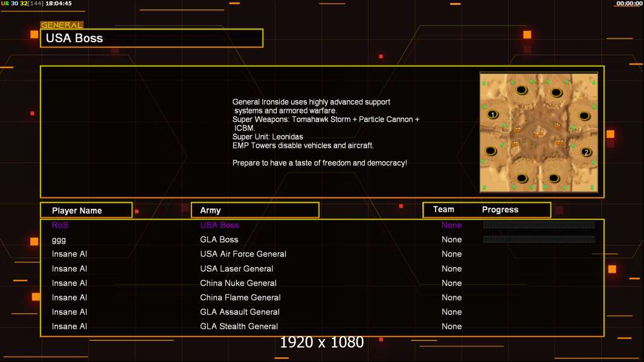
Task: Click the team value None for RoS
Action: (451, 225)
